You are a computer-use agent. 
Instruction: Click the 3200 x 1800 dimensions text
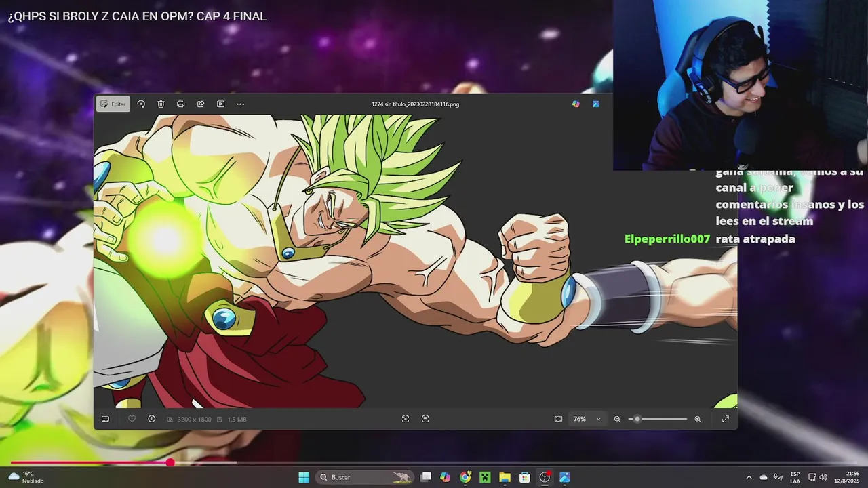click(x=194, y=419)
